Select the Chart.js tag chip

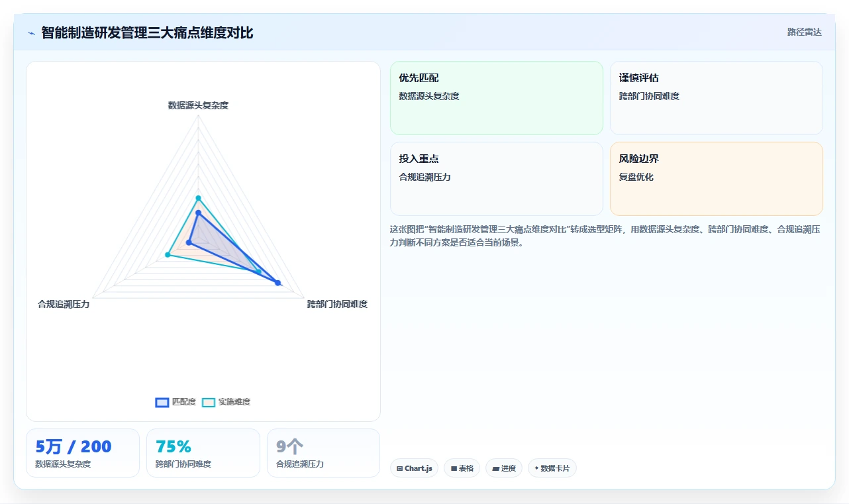pos(414,468)
